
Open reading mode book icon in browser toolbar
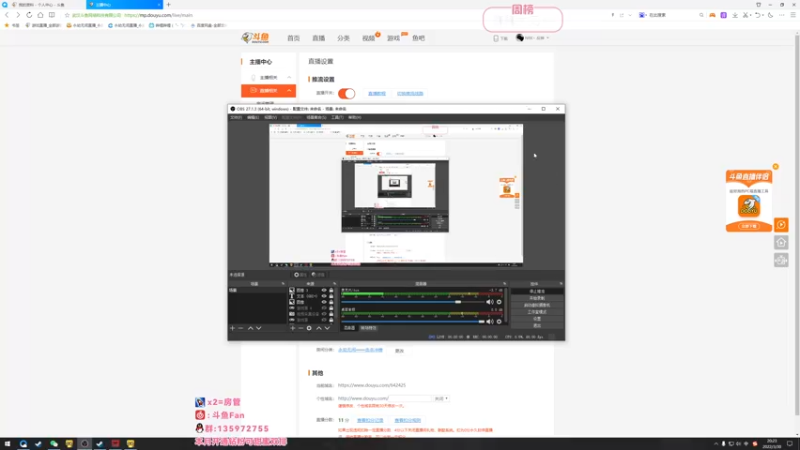[52, 15]
